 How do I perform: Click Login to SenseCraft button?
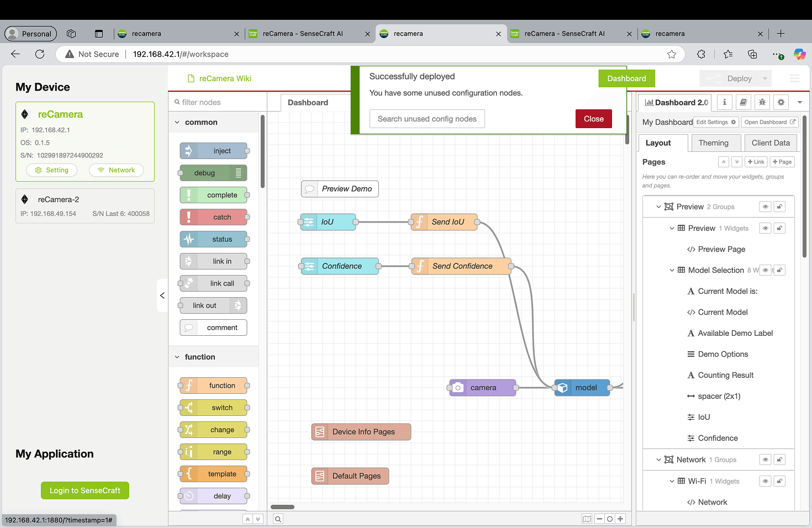coord(85,490)
